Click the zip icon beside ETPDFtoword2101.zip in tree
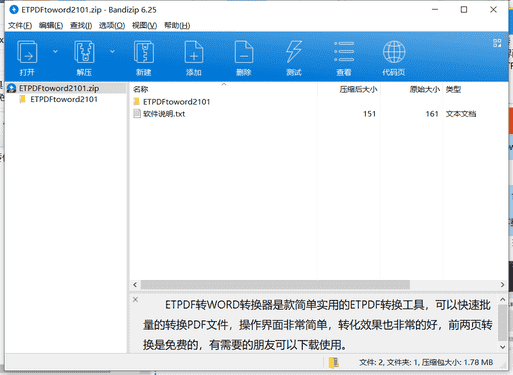This screenshot has height=375, width=513. (12, 88)
